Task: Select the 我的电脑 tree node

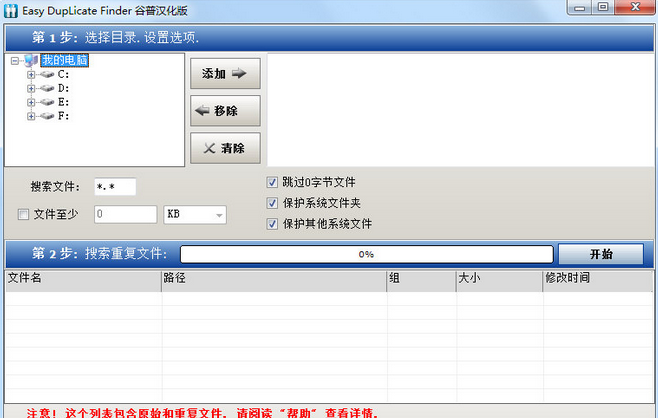Action: pos(64,60)
